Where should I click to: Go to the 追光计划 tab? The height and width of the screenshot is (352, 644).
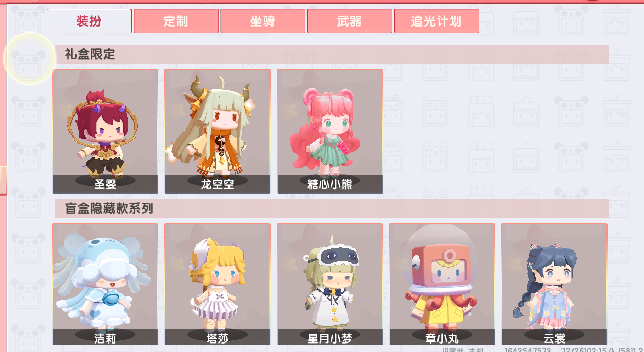436,21
